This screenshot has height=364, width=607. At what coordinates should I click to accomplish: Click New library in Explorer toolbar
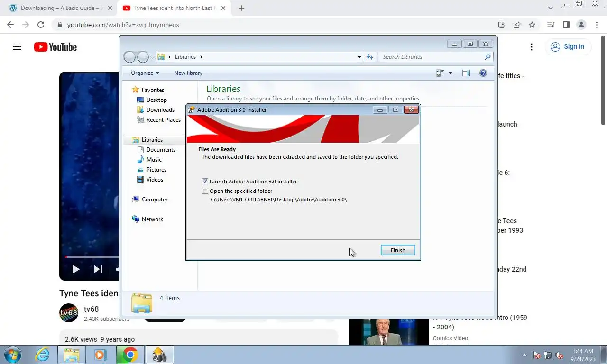(188, 73)
